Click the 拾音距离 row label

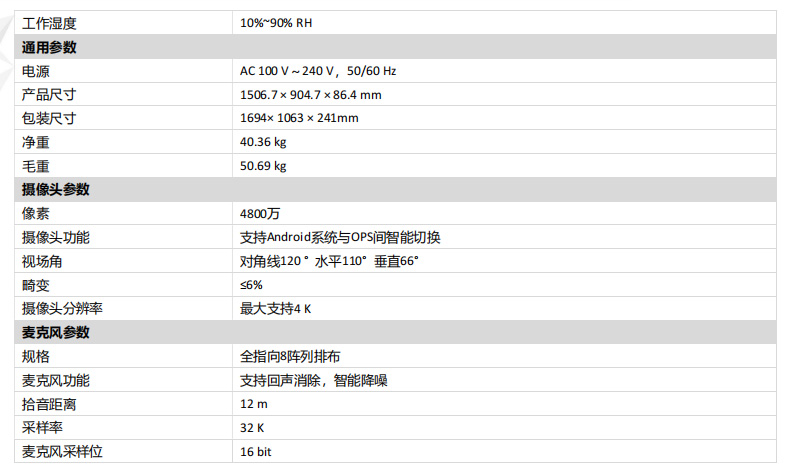coord(49,404)
